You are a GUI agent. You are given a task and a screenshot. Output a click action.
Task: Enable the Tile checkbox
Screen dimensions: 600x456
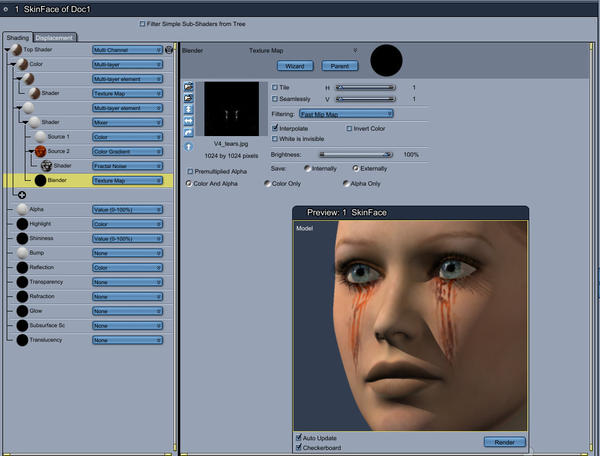pos(274,88)
